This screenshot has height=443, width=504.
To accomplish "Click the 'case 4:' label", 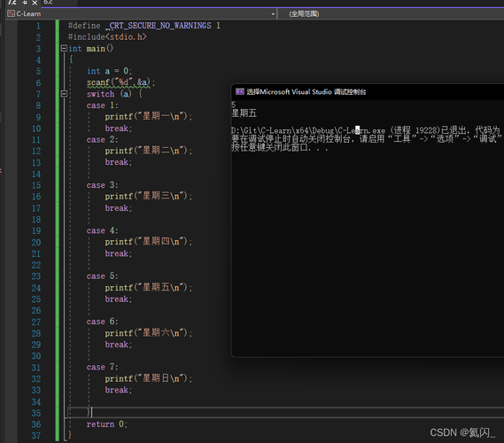I will [102, 231].
